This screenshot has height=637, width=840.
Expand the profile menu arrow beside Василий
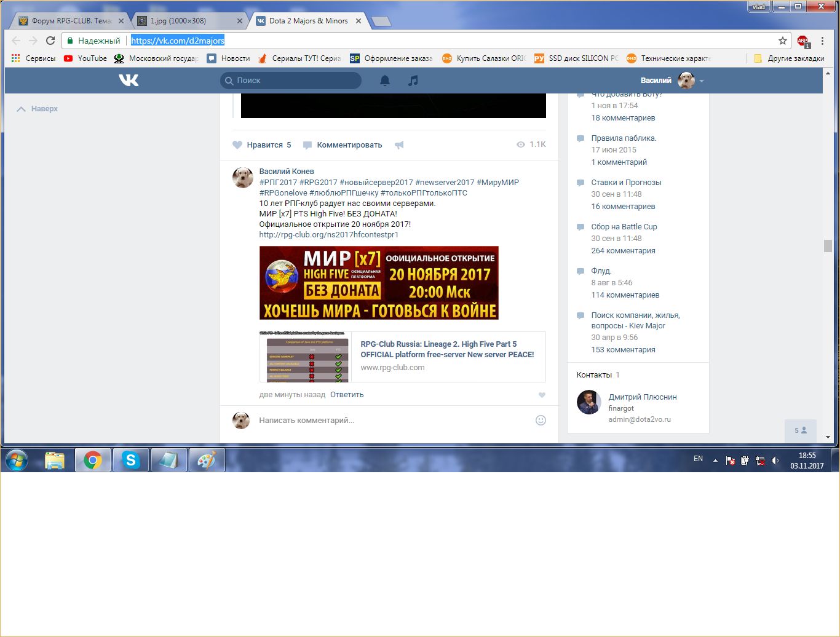(x=702, y=81)
